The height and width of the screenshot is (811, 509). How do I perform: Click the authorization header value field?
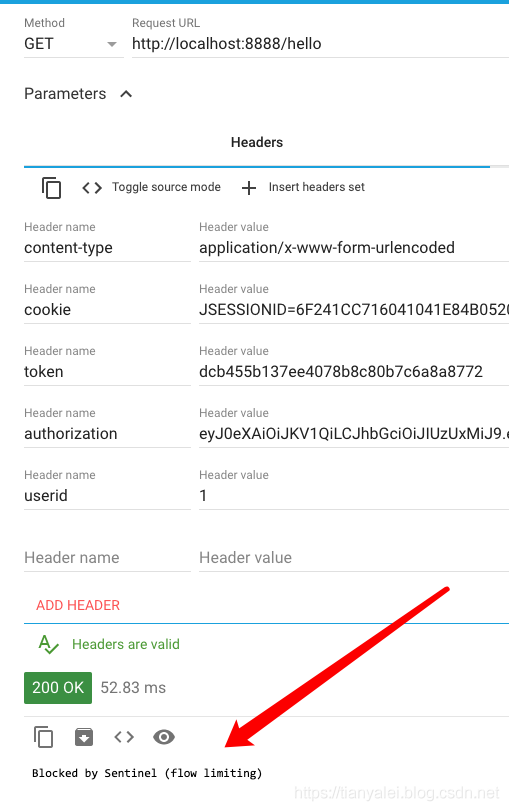pyautogui.click(x=354, y=434)
